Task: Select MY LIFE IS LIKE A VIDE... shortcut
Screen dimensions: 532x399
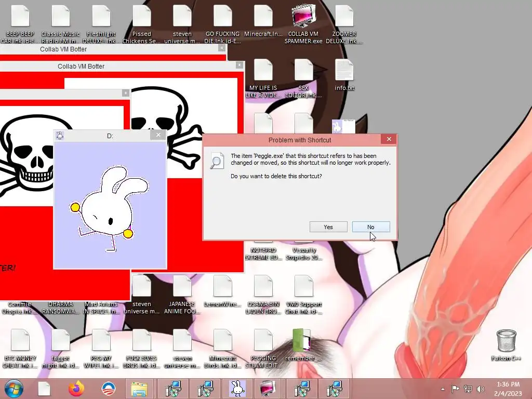Action: (x=263, y=79)
